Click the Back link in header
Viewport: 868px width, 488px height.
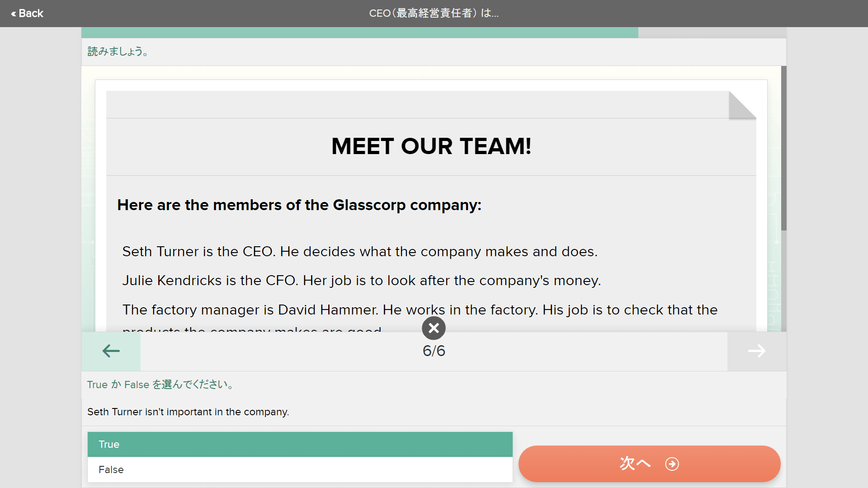click(x=27, y=14)
